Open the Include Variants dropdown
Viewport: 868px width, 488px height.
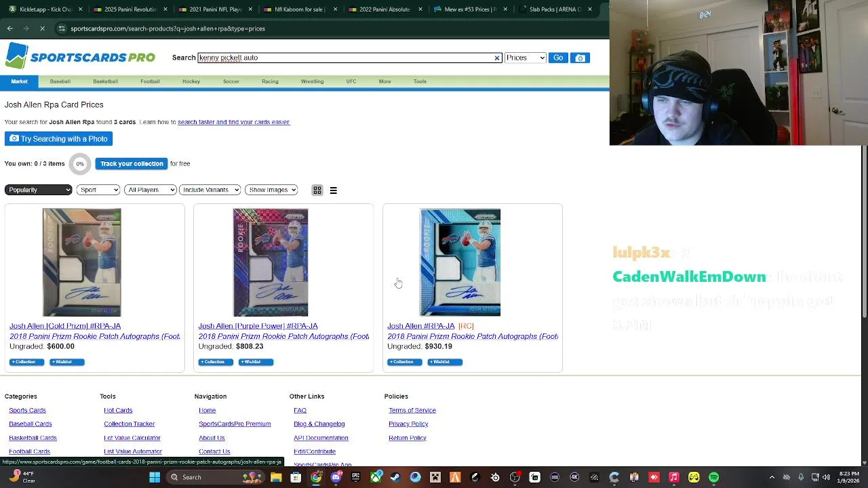point(210,190)
